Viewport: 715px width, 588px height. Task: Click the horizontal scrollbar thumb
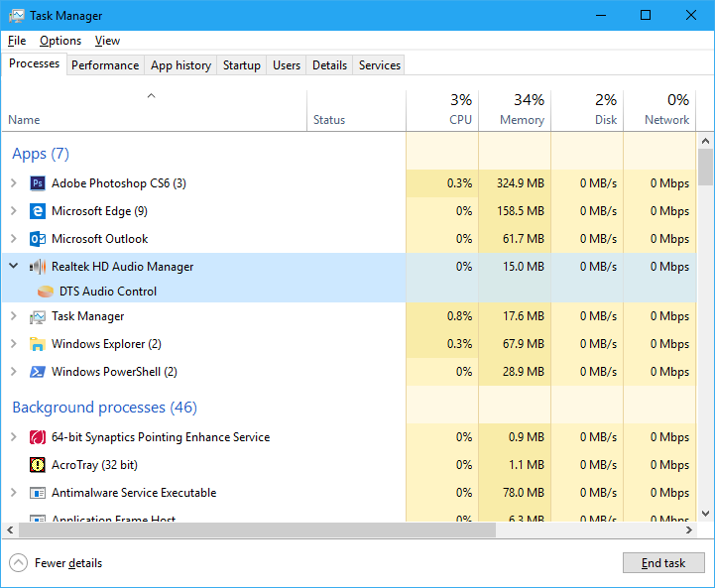[x=257, y=530]
